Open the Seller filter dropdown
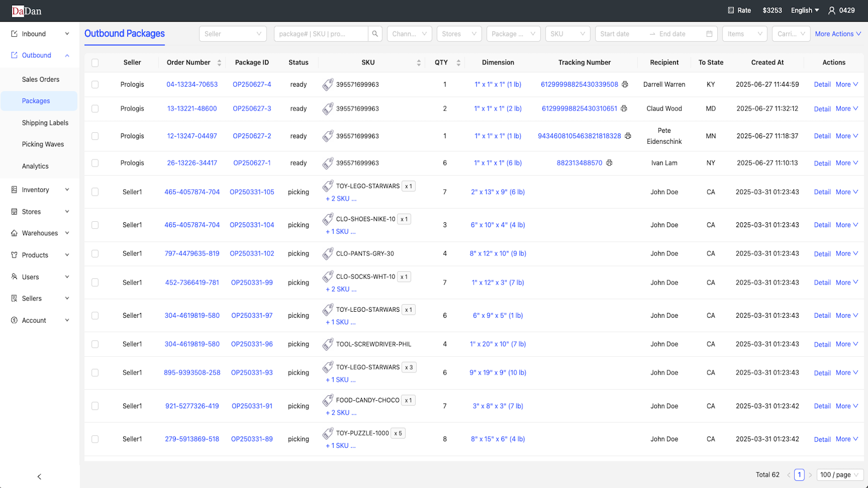Viewport: 868px width, 488px height. click(x=233, y=33)
